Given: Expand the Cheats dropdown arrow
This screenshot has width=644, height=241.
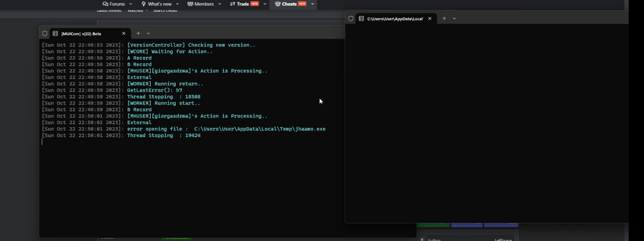Looking at the screenshot, I should tap(312, 4).
